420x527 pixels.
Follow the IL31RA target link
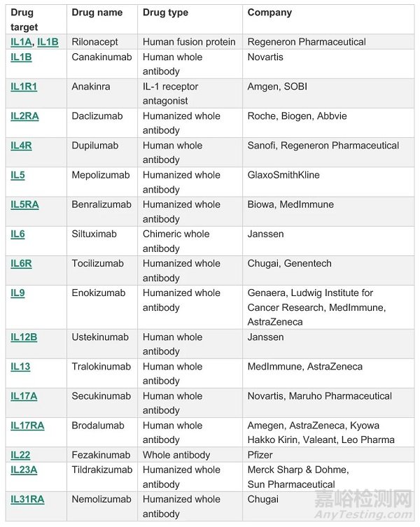point(27,499)
